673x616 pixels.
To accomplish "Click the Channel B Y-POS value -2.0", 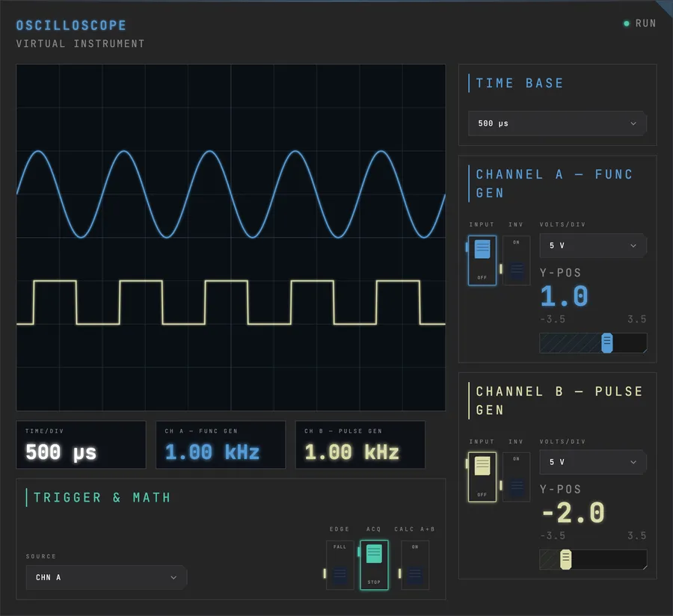I will tap(573, 513).
